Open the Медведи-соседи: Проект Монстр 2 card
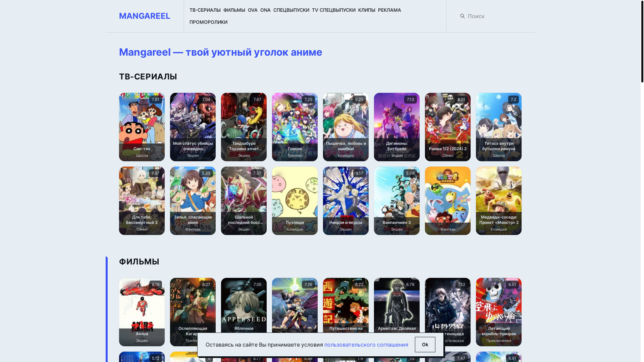 click(x=499, y=201)
